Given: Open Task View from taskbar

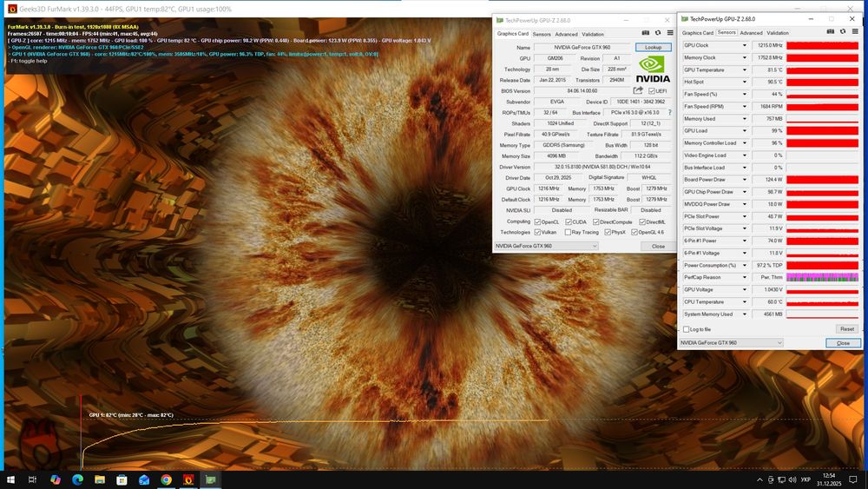Looking at the screenshot, I should tap(32, 479).
